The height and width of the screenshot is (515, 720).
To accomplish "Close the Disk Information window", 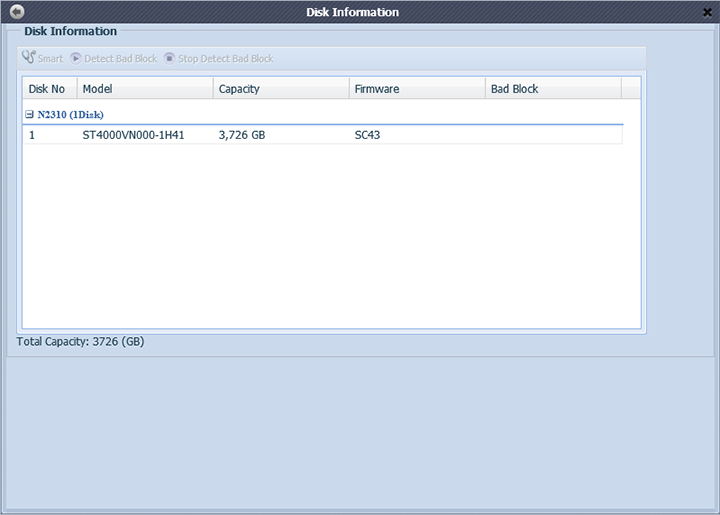I will 707,12.
